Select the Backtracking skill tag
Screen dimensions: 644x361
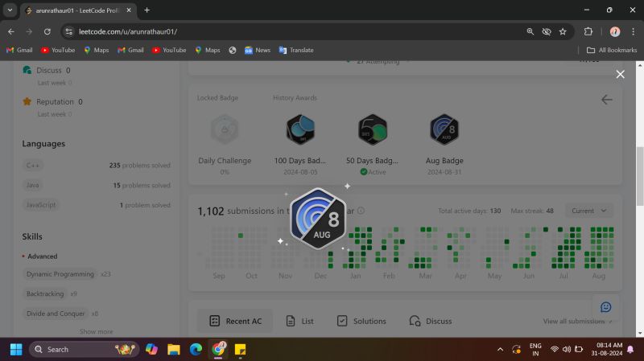point(45,293)
